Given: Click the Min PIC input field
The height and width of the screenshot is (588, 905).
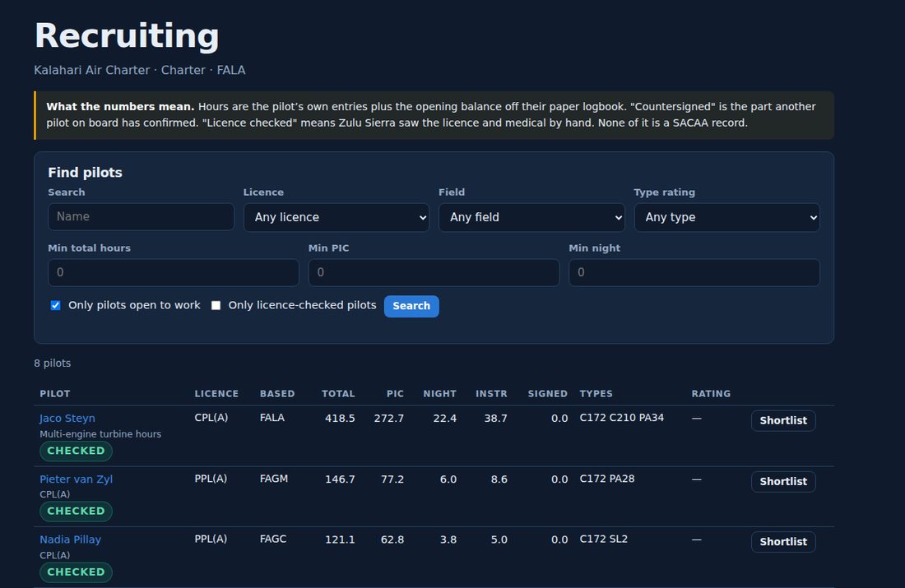Looking at the screenshot, I should (x=434, y=272).
